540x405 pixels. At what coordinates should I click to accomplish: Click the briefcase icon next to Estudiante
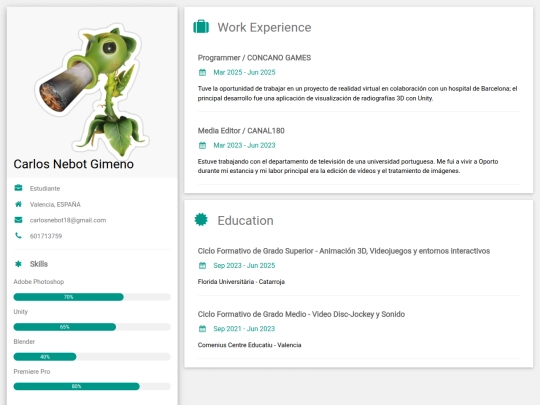19,188
